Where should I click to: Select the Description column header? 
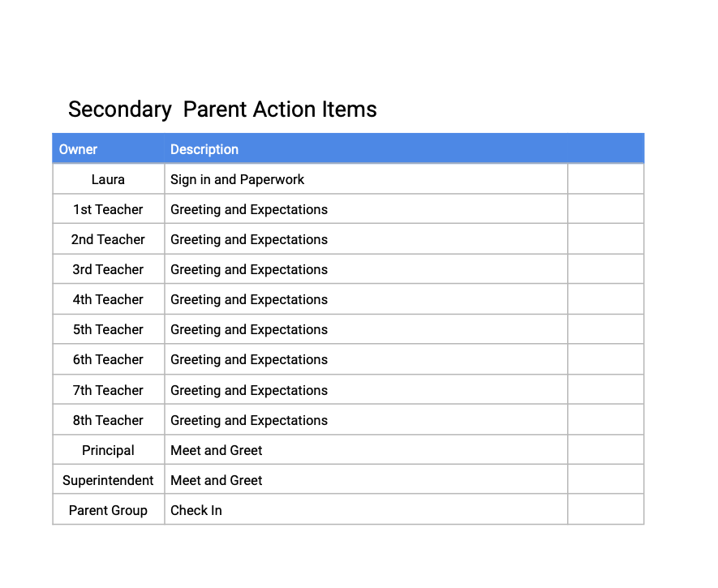click(x=204, y=149)
